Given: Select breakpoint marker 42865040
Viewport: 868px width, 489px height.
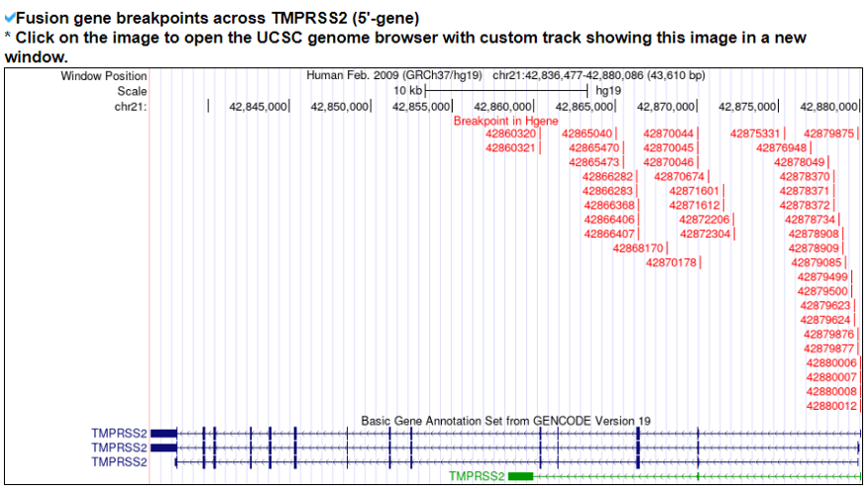Looking at the screenshot, I should point(588,134).
